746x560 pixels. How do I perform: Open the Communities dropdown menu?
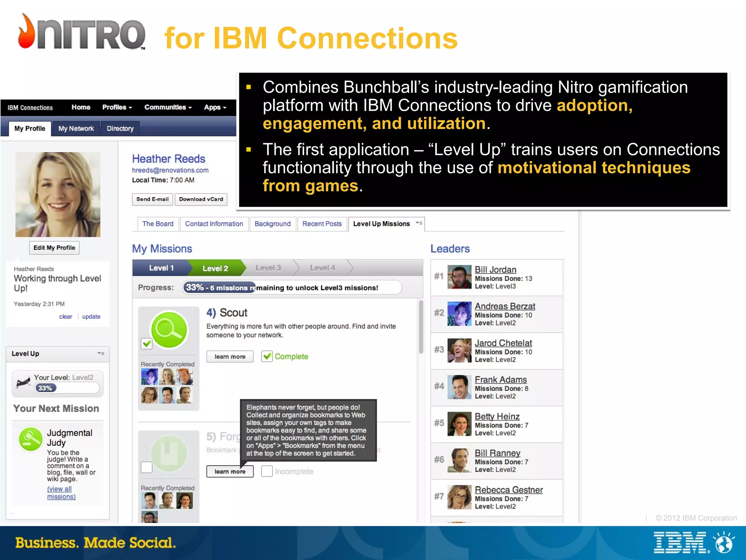point(168,107)
